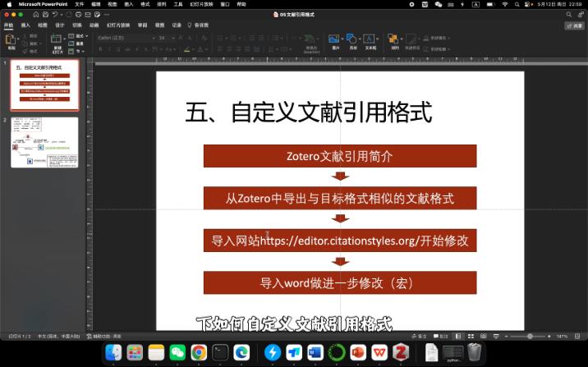The image size is (588, 367).
Task: Select slide 2 thumbnail
Action: tap(44, 143)
